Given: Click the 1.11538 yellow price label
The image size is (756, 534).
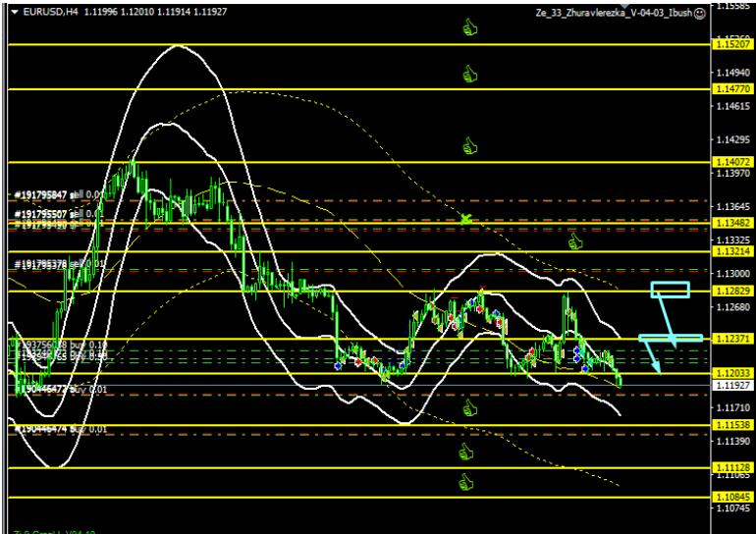Looking at the screenshot, I should pos(733,425).
